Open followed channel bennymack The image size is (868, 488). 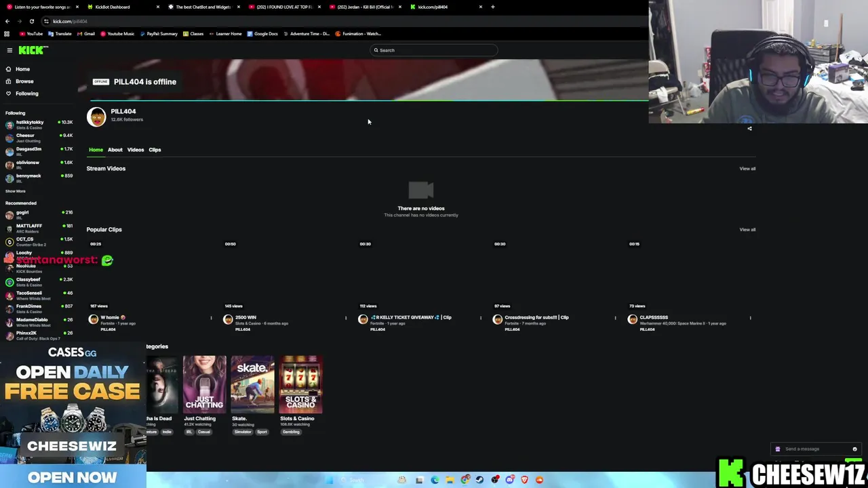pyautogui.click(x=38, y=178)
